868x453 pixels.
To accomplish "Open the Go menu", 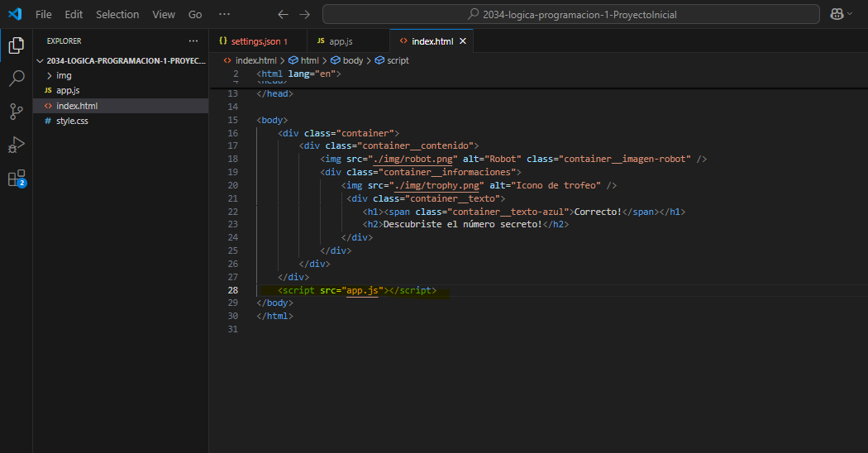I will click(195, 14).
